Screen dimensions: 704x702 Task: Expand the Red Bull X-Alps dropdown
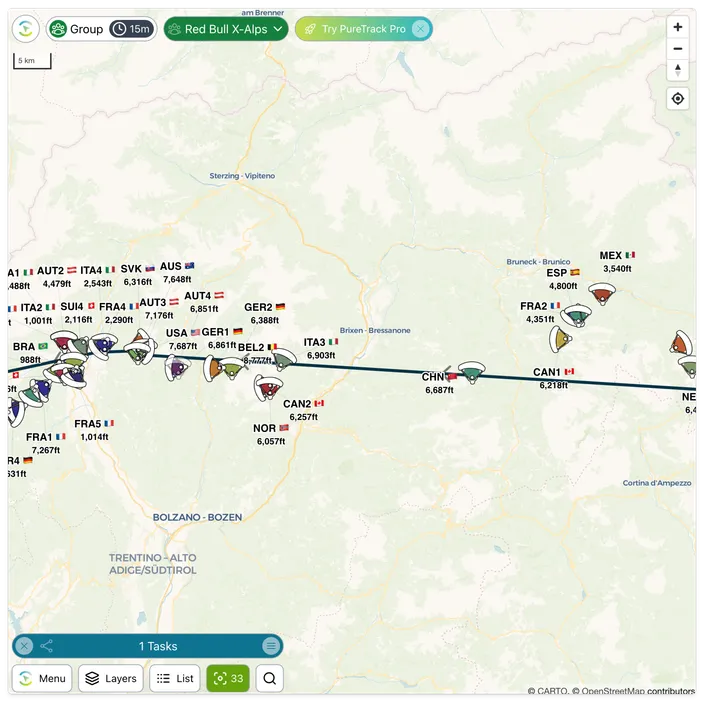[226, 29]
